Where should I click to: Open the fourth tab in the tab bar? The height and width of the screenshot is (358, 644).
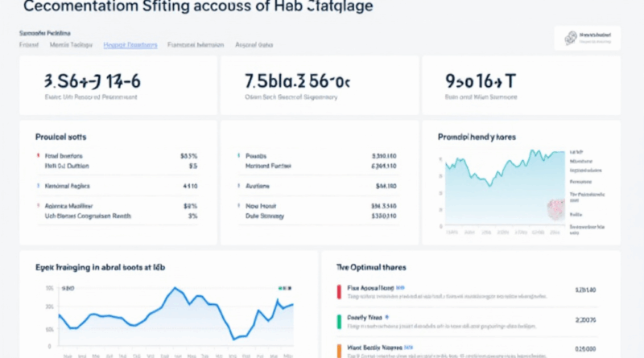pos(196,46)
